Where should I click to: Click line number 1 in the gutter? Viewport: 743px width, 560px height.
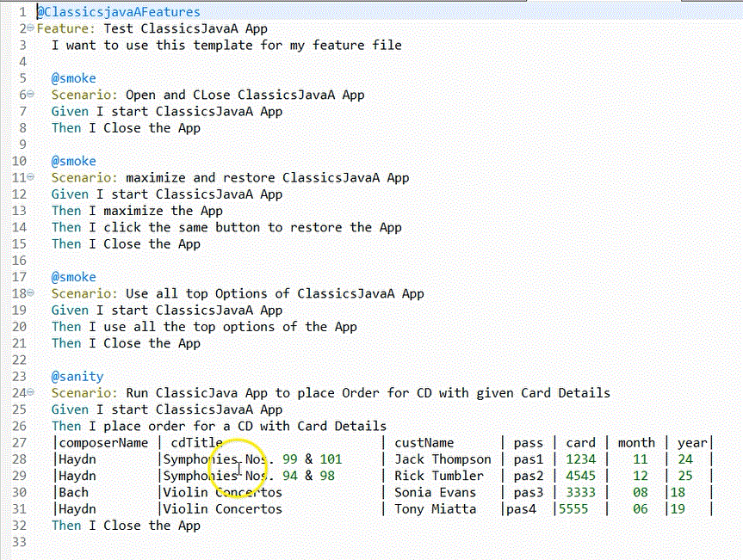tap(22, 11)
